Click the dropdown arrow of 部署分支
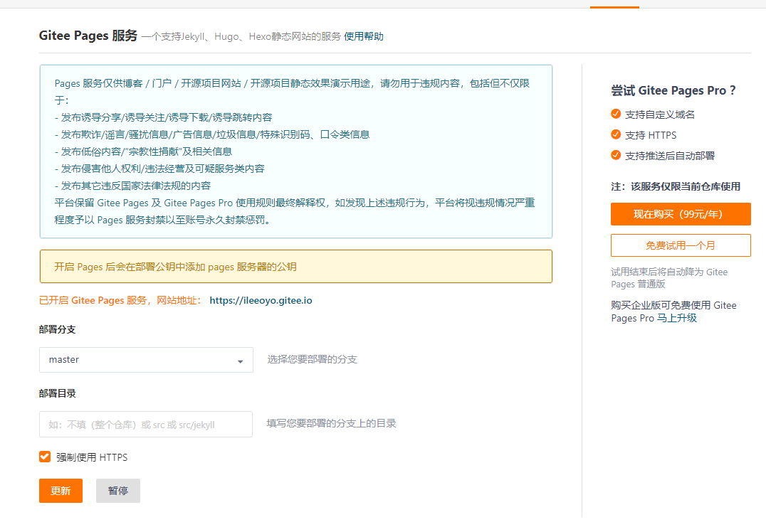766x532 pixels. point(241,361)
